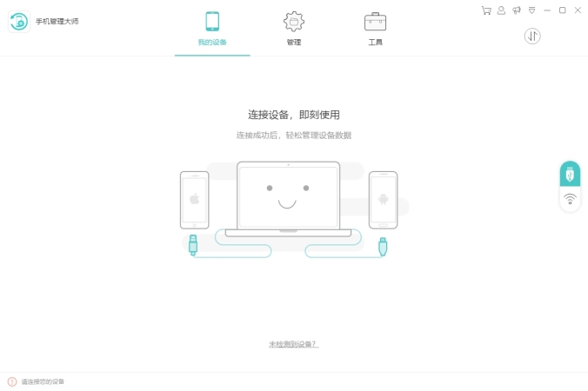Click the warning icon in status bar
Viewport: 588px width, 391px height.
tap(12, 381)
